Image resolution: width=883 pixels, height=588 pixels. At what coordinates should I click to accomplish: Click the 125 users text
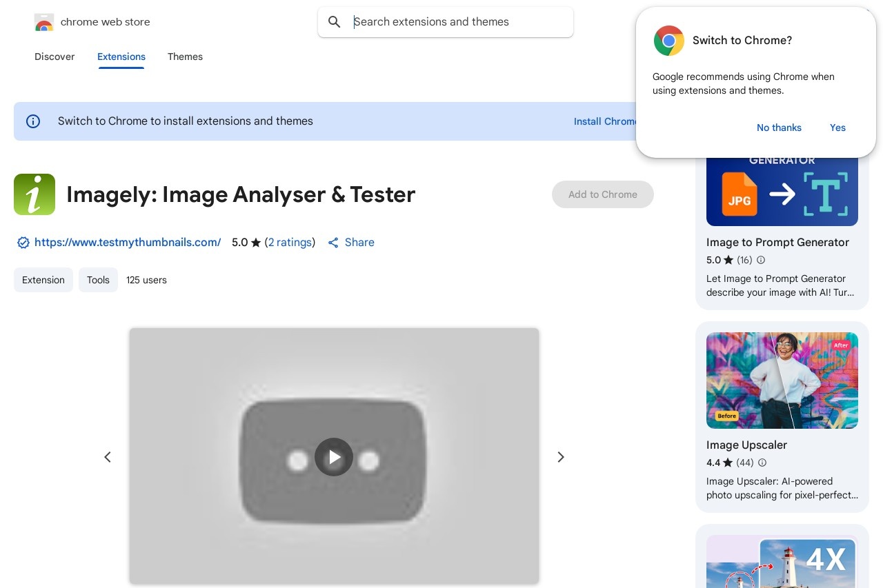[x=146, y=280]
